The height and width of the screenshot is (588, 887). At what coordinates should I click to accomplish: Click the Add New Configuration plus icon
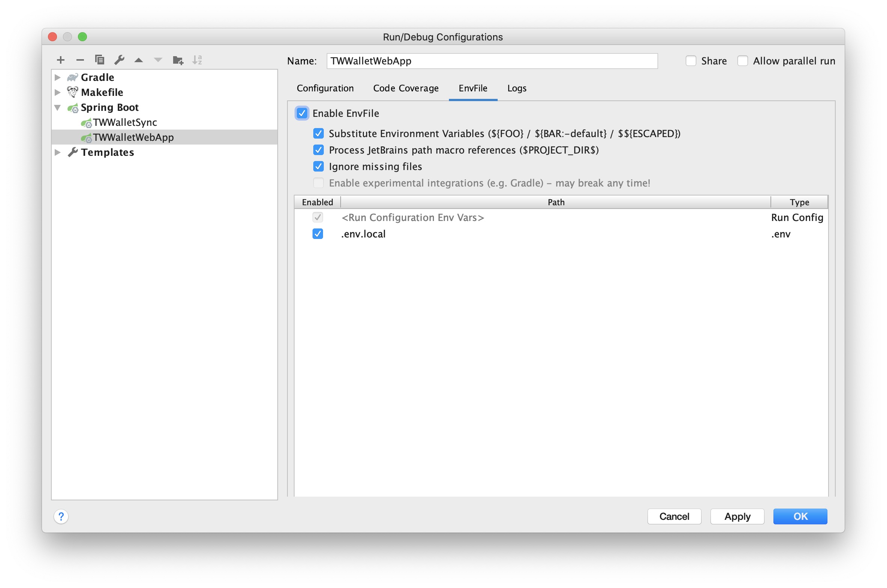point(60,60)
